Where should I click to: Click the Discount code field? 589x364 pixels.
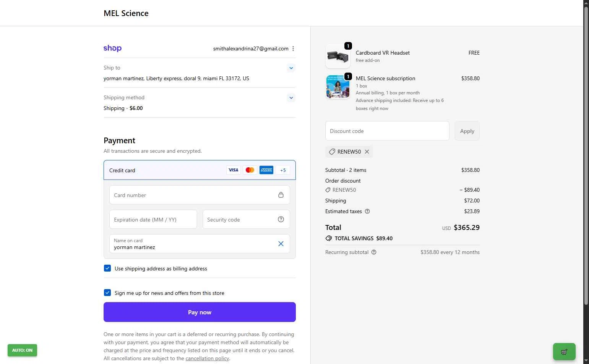387,131
